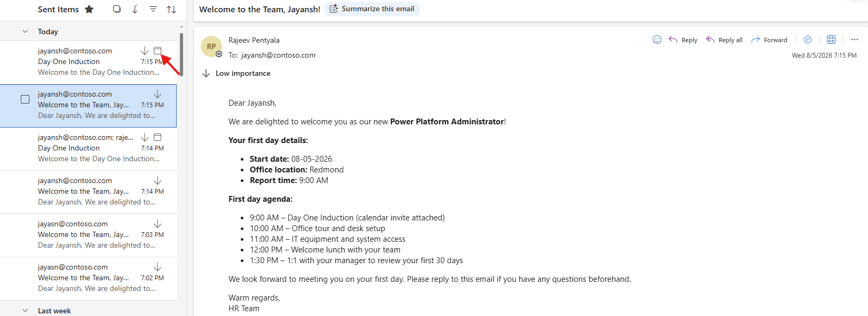
Task: Open the apps grid icon in the email toolbar
Action: click(x=831, y=39)
